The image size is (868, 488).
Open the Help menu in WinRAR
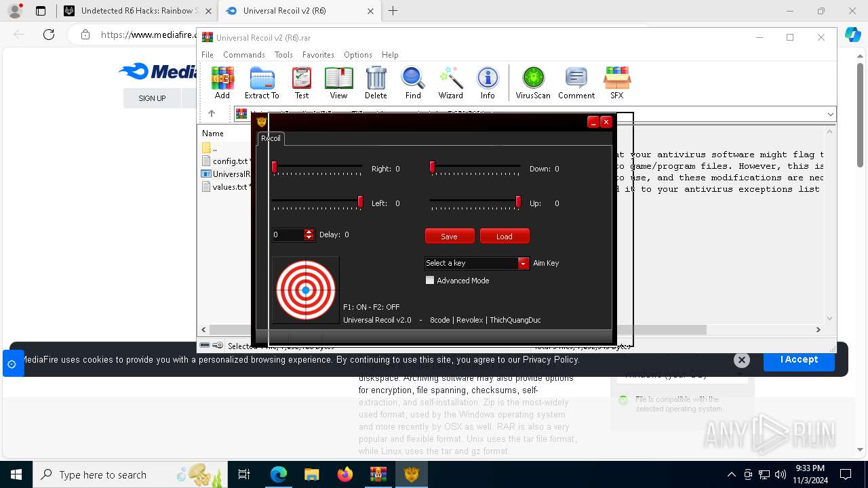coord(390,55)
